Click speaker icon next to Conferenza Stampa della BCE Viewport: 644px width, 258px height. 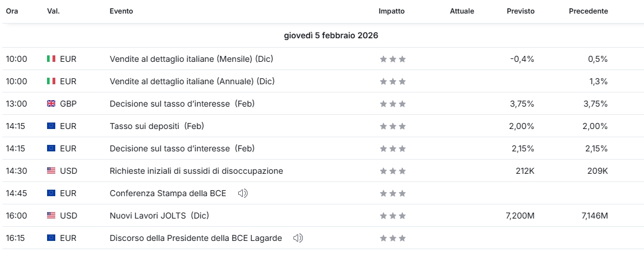pos(242,193)
